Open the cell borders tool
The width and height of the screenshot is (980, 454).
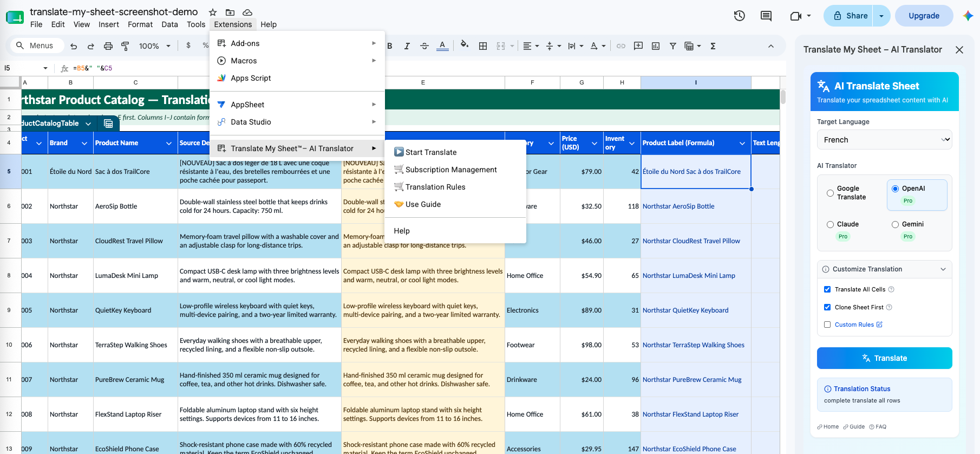(x=483, y=46)
